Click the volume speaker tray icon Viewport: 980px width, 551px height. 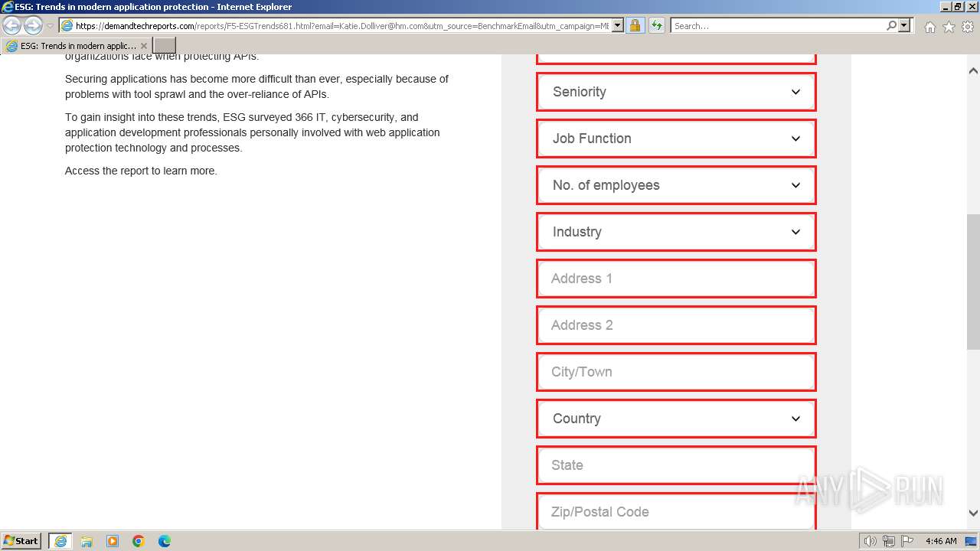point(870,541)
